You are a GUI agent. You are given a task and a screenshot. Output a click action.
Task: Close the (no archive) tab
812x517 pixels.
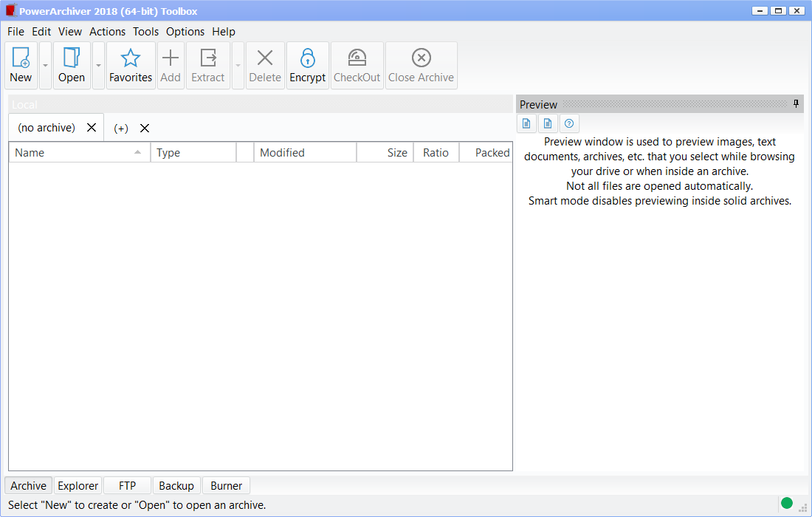92,128
